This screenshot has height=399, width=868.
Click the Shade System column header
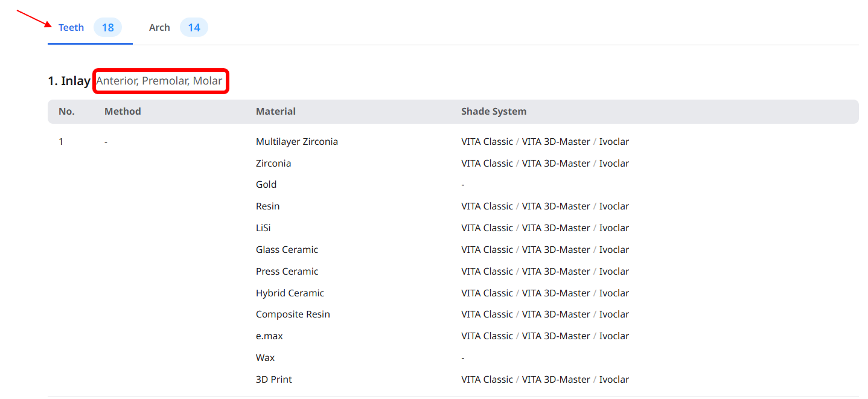click(494, 112)
